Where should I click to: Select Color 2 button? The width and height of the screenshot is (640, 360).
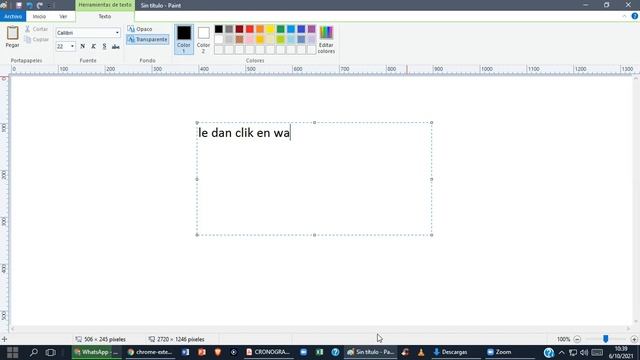[203, 40]
